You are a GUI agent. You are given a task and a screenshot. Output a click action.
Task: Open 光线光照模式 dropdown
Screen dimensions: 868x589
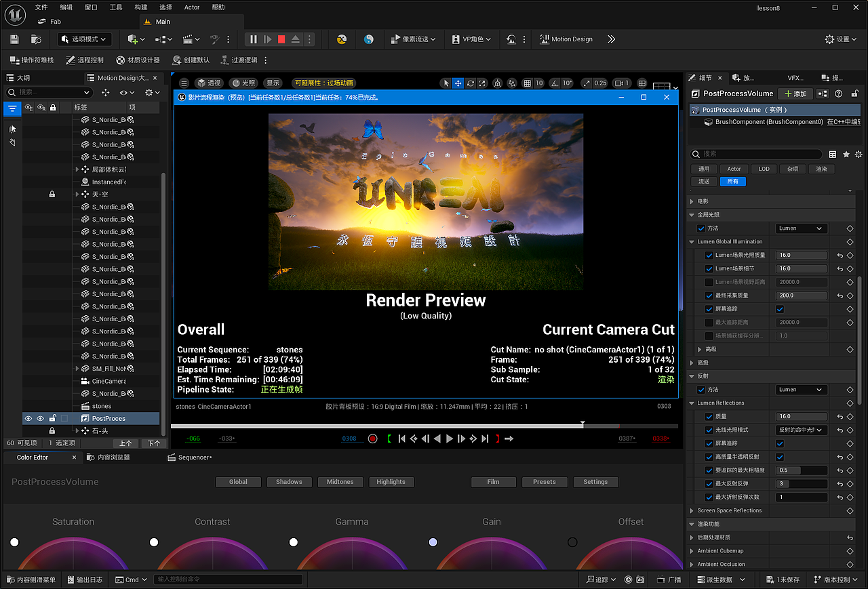802,430
